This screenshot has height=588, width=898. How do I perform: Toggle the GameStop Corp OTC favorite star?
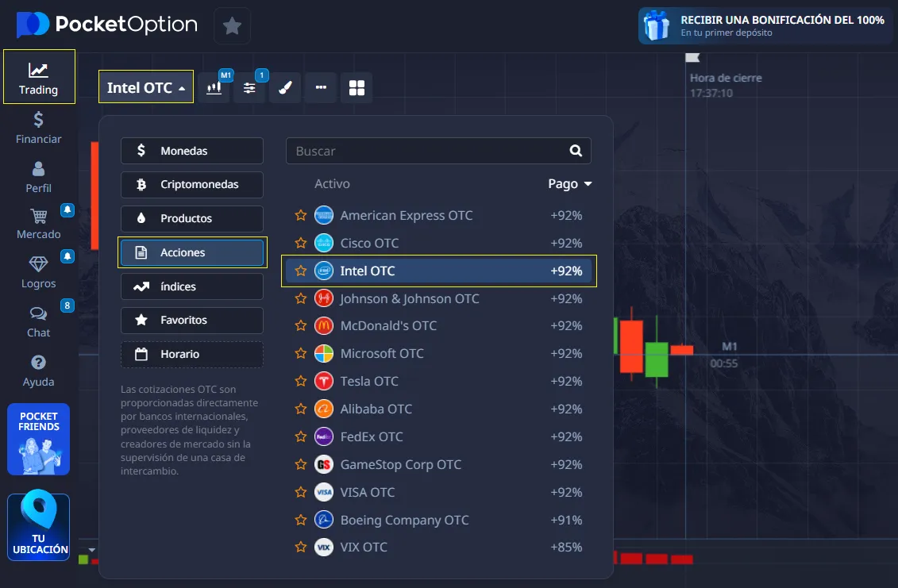tap(301, 464)
